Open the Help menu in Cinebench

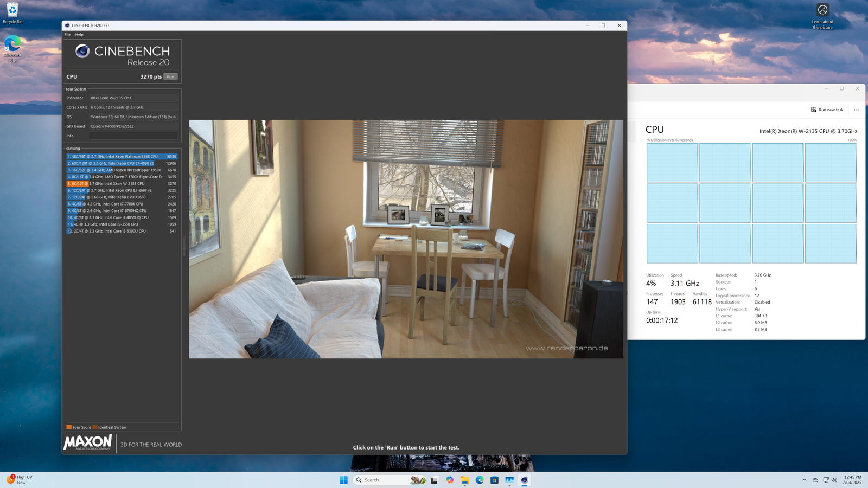(x=79, y=35)
